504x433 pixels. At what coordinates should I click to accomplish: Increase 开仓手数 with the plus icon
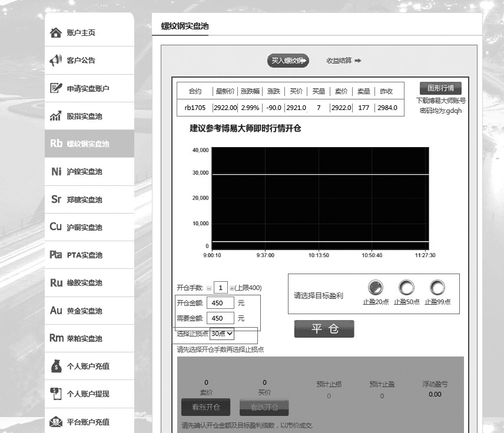(x=232, y=288)
